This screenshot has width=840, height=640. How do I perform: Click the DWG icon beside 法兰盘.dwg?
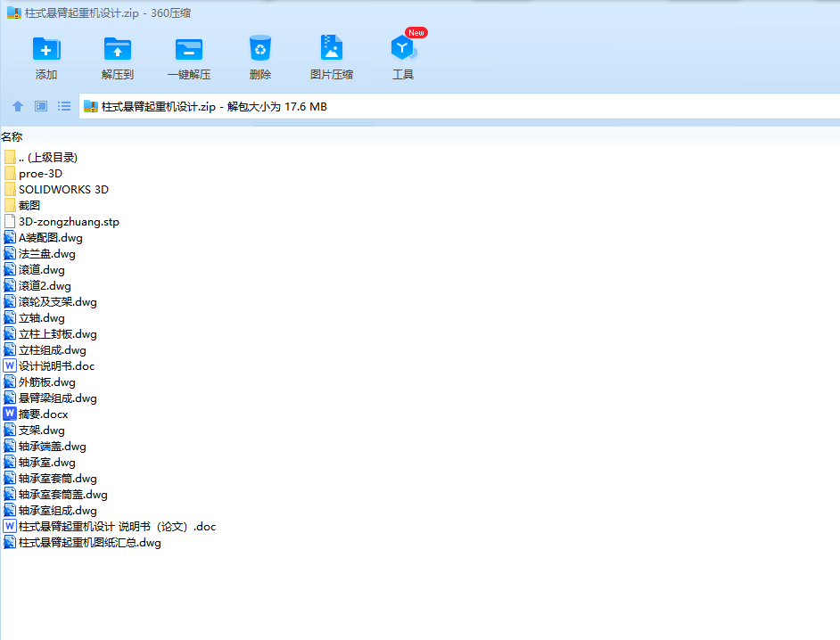pos(10,253)
